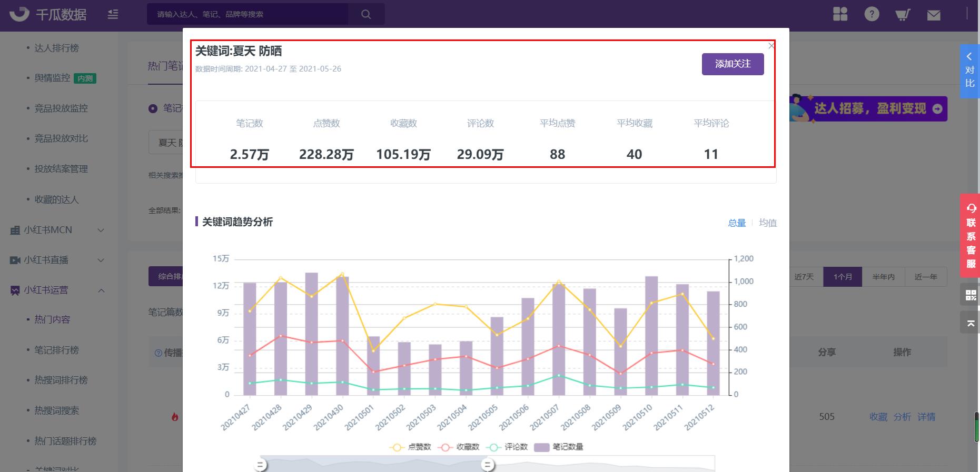The height and width of the screenshot is (472, 980).
Task: Close the keyword detail popup
Action: click(x=771, y=46)
